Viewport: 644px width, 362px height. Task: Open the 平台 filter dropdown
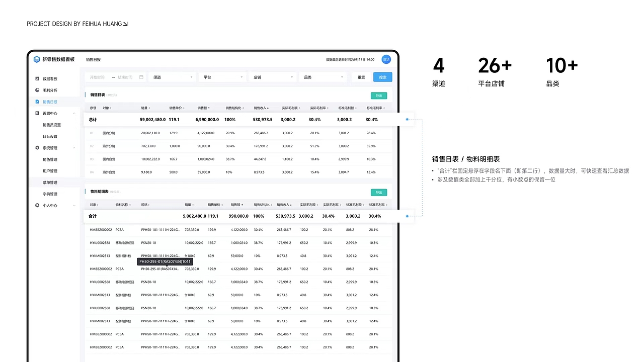(x=223, y=77)
